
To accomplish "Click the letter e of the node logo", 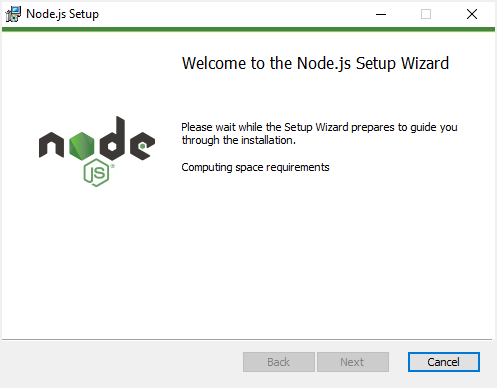I will pyautogui.click(x=142, y=146).
